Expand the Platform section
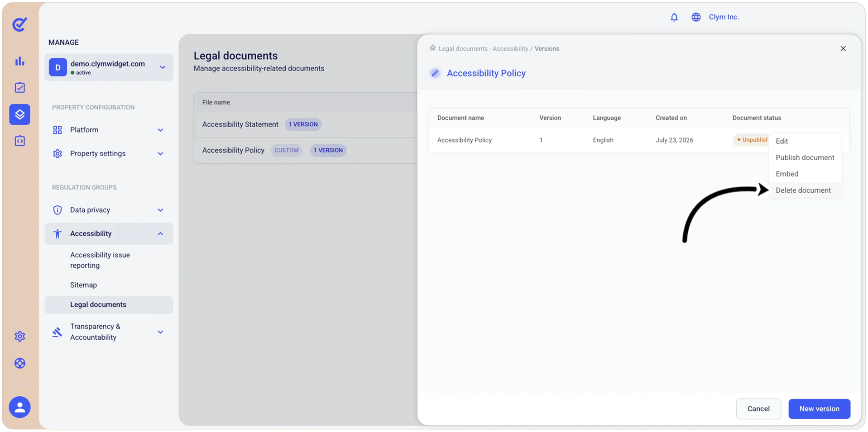 pyautogui.click(x=109, y=130)
